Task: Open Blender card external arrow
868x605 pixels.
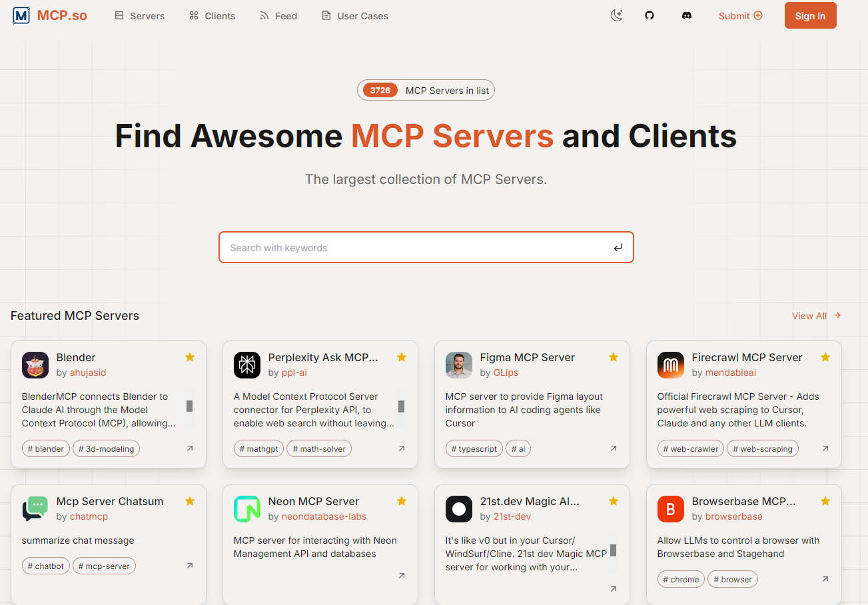Action: (190, 448)
